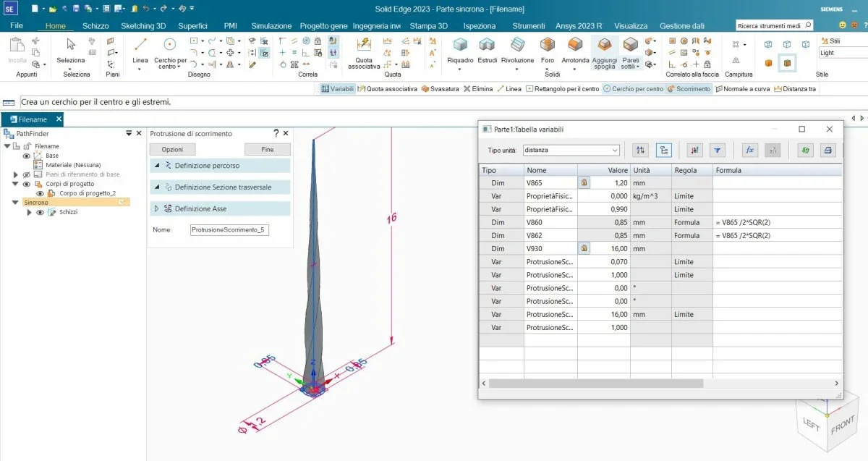
Task: Click the filter funnel icon in variable table
Action: click(x=717, y=150)
